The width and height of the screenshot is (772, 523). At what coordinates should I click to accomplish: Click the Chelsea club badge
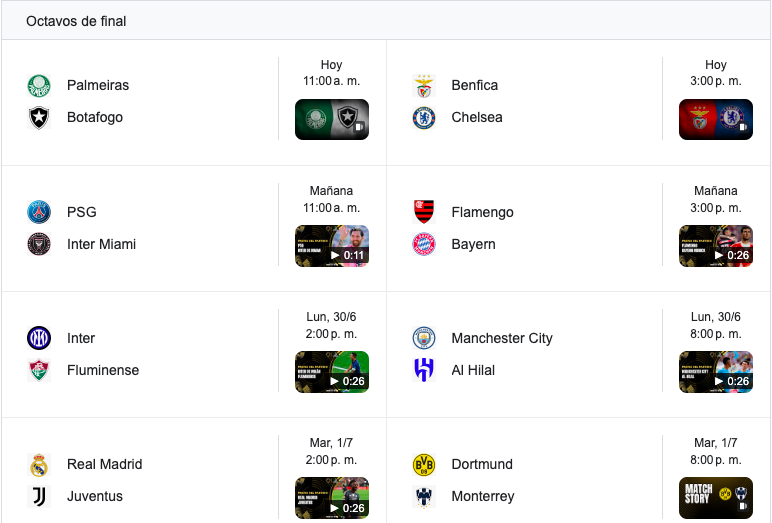(424, 118)
